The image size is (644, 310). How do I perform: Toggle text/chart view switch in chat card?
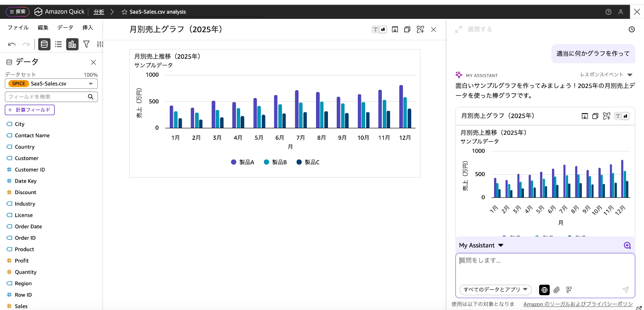pyautogui.click(x=622, y=116)
